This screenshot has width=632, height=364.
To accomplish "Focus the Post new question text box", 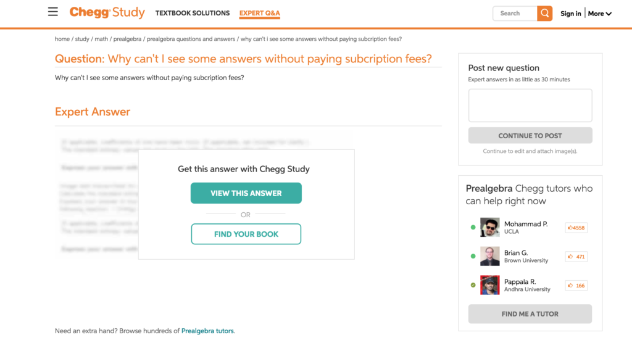I will 530,105.
